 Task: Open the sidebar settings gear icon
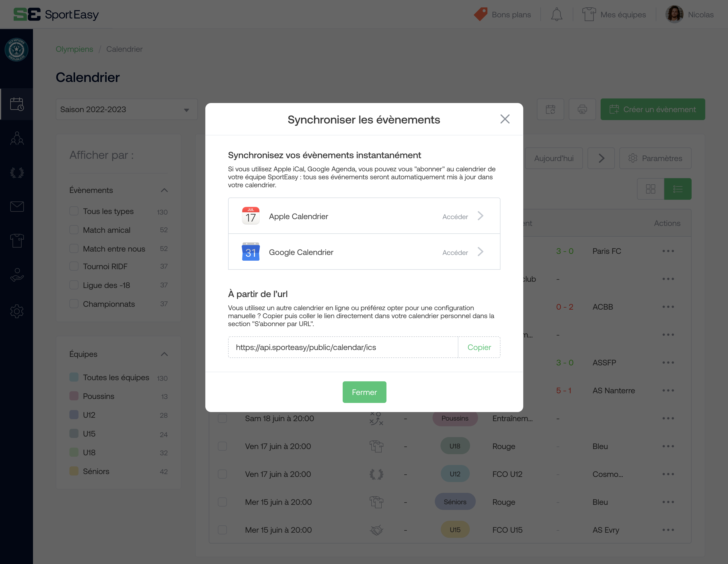click(x=17, y=311)
